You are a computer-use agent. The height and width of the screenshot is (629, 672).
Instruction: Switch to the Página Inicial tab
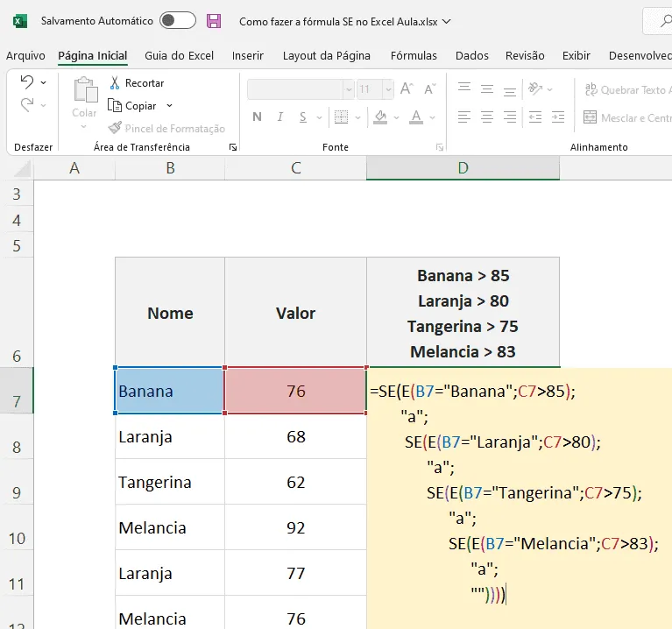pyautogui.click(x=93, y=56)
